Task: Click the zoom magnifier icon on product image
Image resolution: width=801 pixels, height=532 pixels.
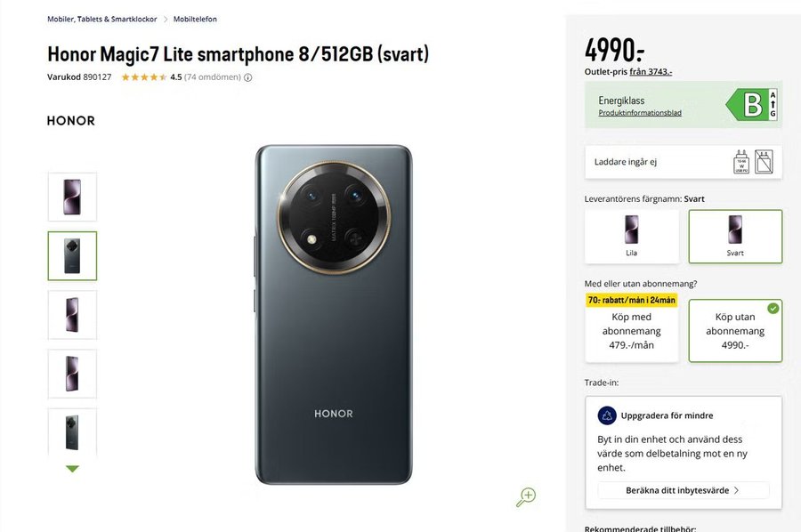Action: pyautogui.click(x=526, y=496)
